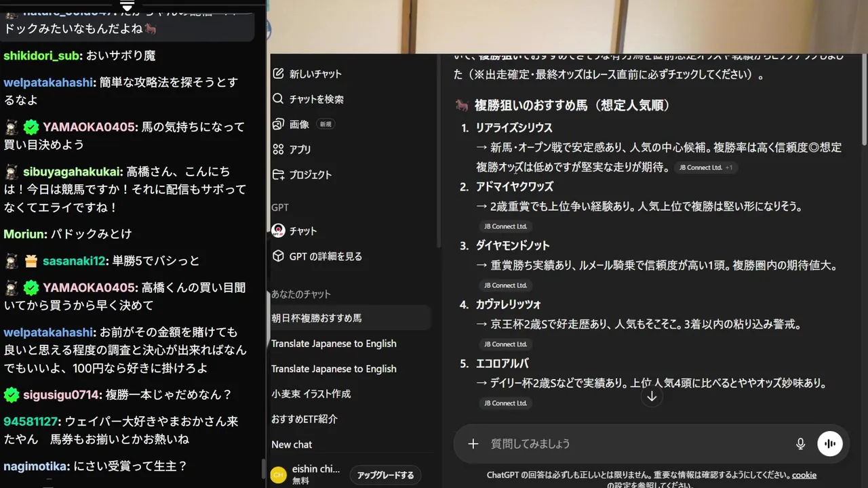Open the JB Connect Ltd. source under ダイヤモンドノット
868x488 pixels.
pos(505,285)
